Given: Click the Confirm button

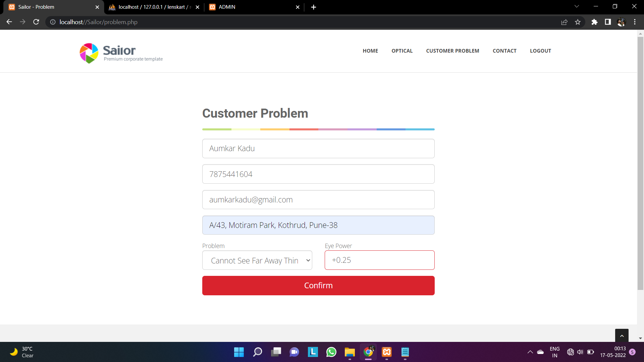Looking at the screenshot, I should [x=318, y=286].
